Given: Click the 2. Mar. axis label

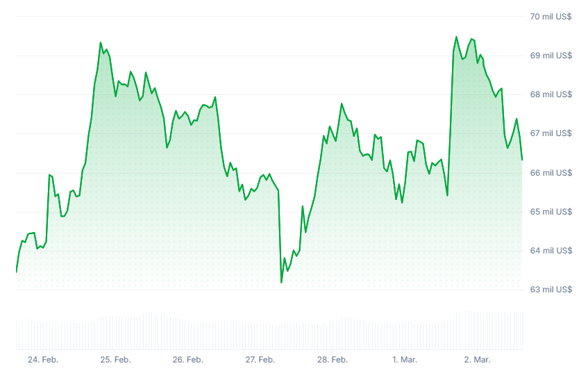Looking at the screenshot, I should click(477, 360).
